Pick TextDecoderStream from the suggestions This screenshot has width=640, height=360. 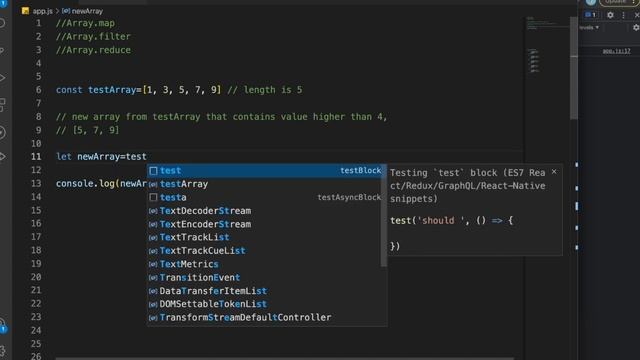click(264, 211)
